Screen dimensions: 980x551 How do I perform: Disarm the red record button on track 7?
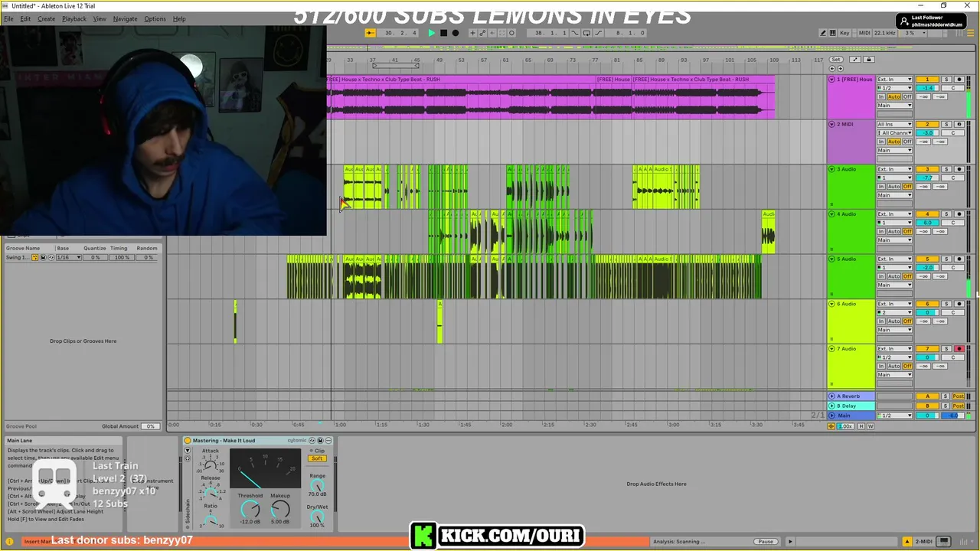[959, 348]
